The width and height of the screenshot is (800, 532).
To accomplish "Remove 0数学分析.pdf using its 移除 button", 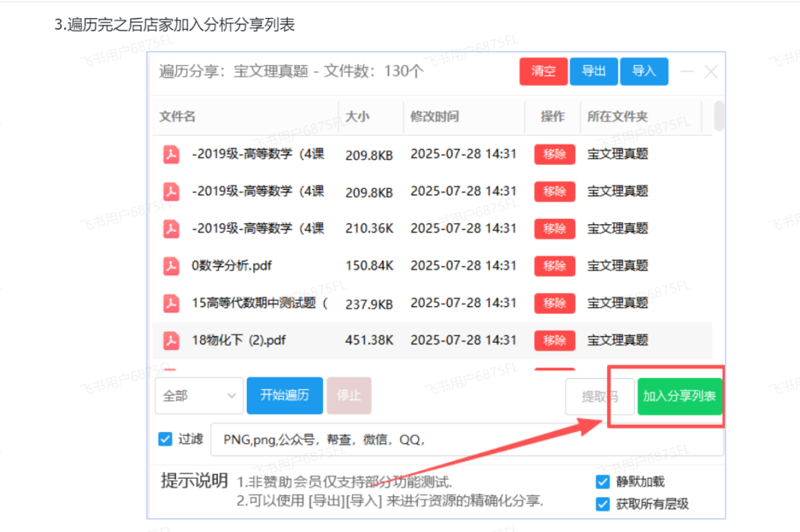I will 554,266.
